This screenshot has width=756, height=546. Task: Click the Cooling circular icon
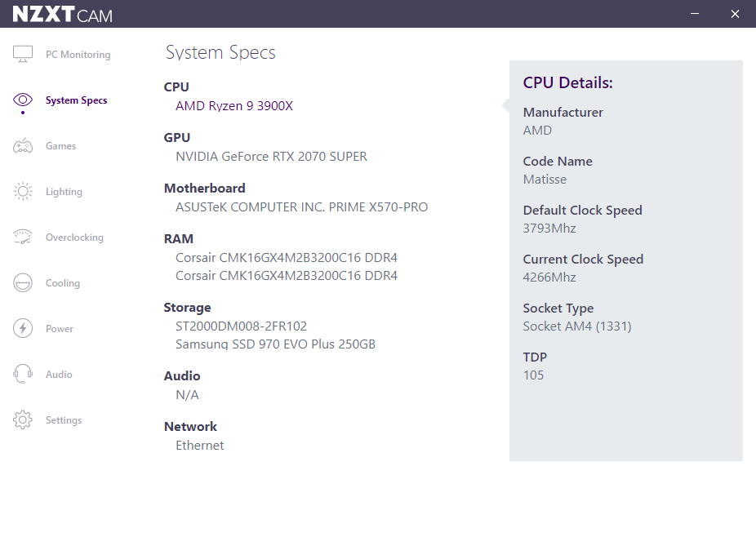click(x=23, y=283)
